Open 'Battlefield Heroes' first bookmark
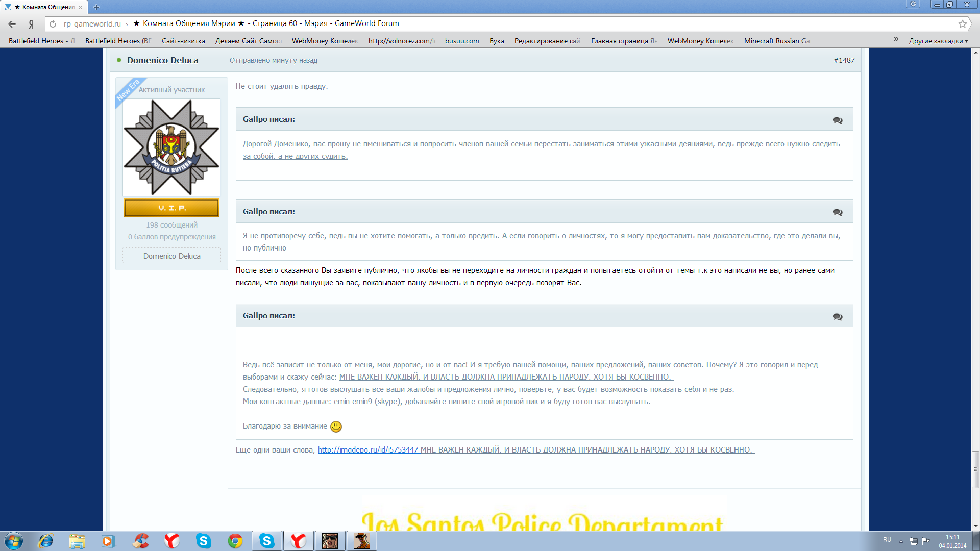The width and height of the screenshot is (980, 551). (x=41, y=41)
